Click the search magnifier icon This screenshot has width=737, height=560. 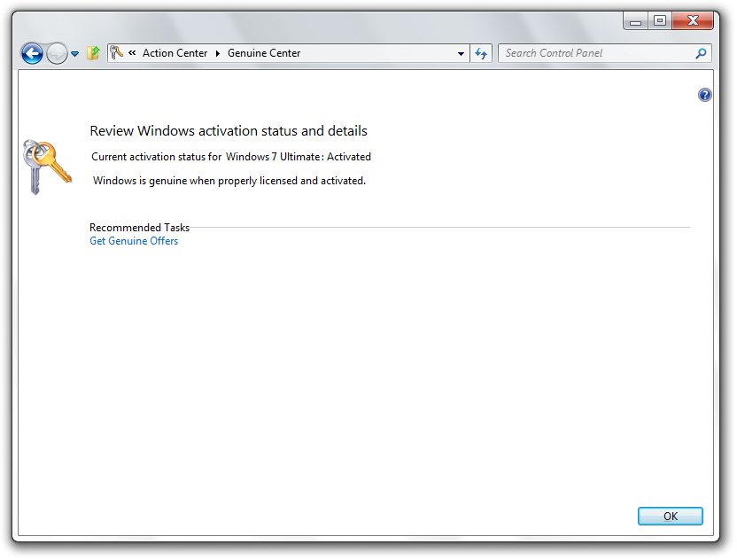pos(701,53)
